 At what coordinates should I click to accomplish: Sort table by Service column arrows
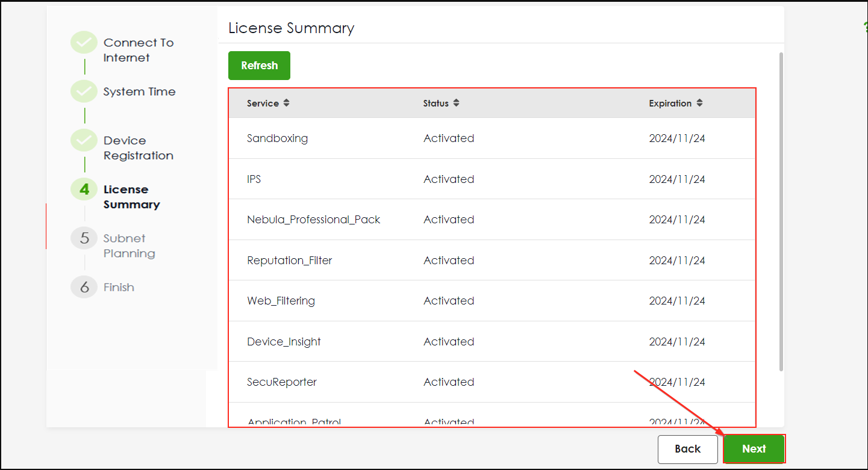tap(286, 103)
